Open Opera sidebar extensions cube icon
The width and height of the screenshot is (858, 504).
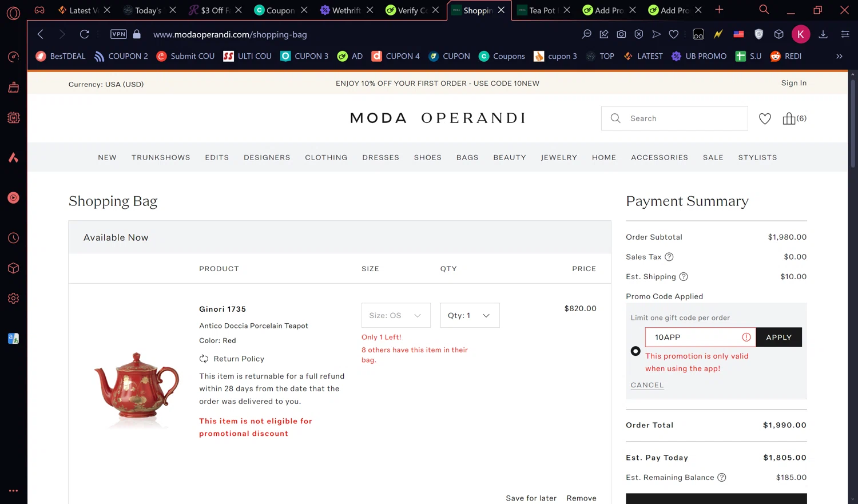pos(14,268)
